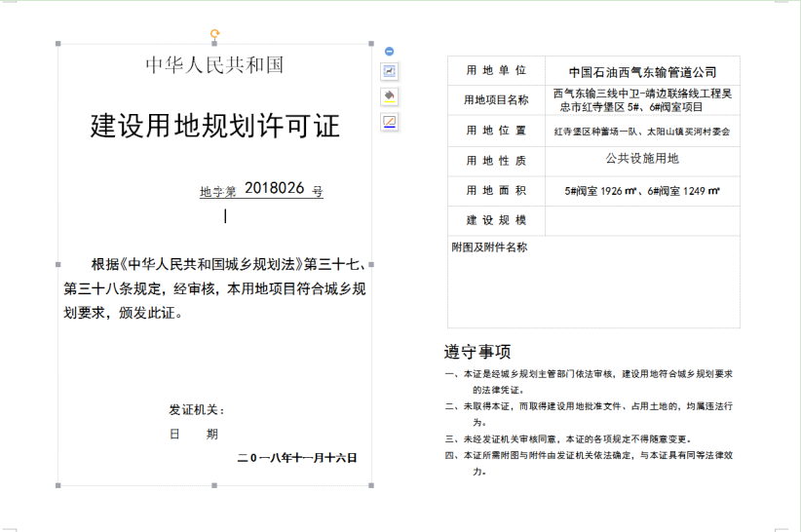Click the title 建设用地规划许可证

(x=214, y=126)
